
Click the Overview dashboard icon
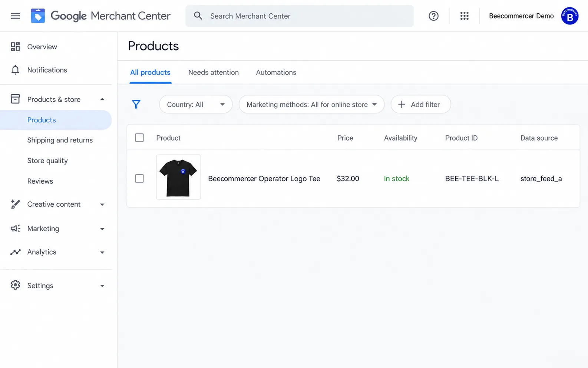click(x=15, y=47)
